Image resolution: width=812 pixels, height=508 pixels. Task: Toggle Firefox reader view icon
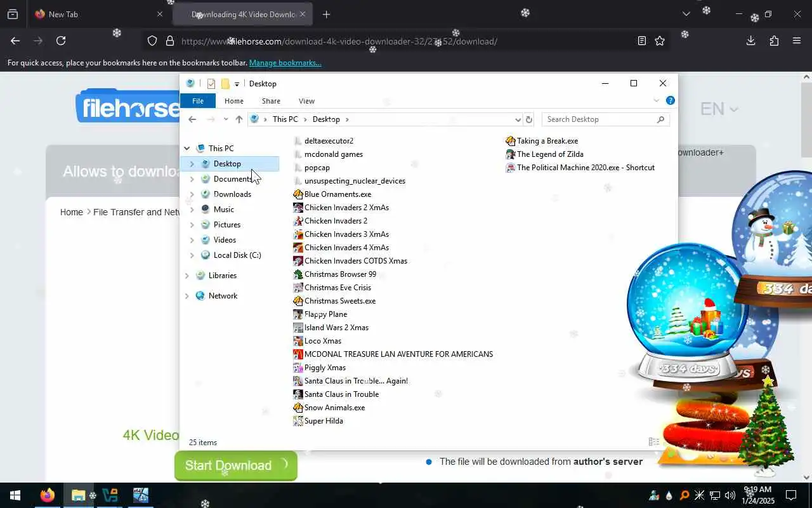(642, 41)
